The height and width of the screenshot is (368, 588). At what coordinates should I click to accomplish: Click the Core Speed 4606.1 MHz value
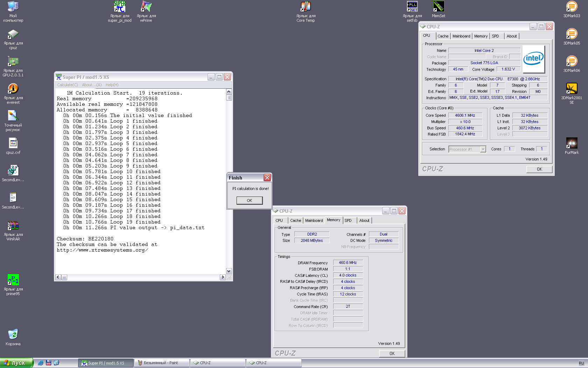pyautogui.click(x=465, y=115)
